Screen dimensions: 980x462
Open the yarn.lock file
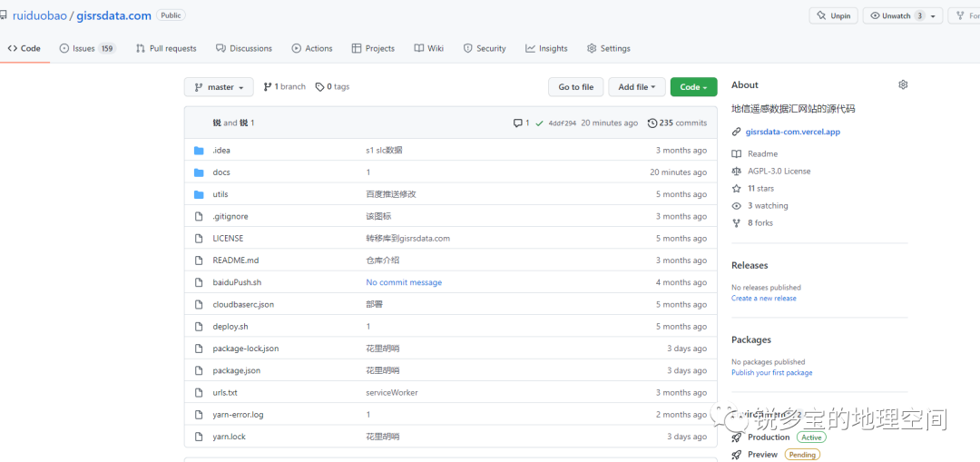(x=229, y=437)
